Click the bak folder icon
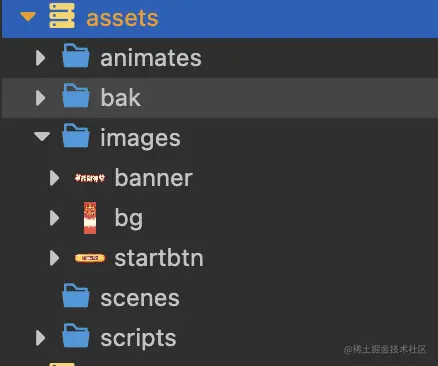This screenshot has height=366, width=438. [x=76, y=96]
